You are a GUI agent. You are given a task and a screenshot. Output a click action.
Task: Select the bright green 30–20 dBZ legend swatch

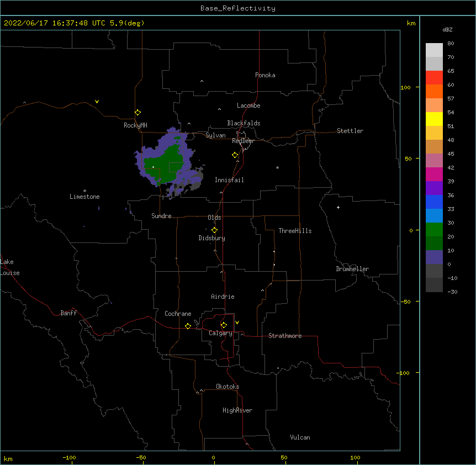(434, 230)
